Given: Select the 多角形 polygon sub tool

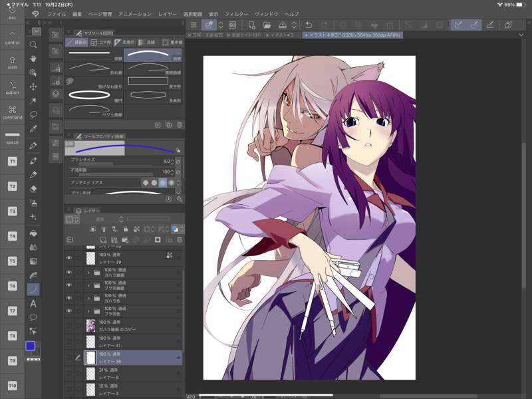Looking at the screenshot, I should coord(154,96).
